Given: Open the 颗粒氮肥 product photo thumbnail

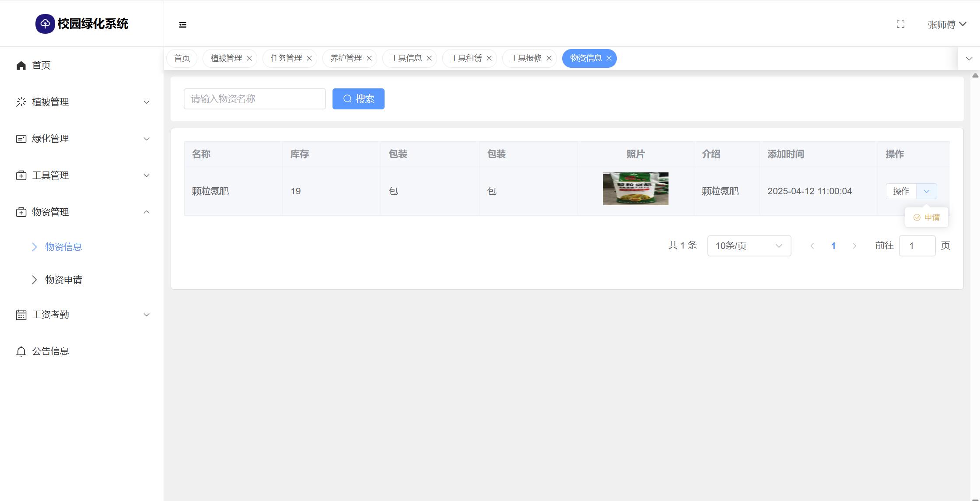Looking at the screenshot, I should 635,189.
